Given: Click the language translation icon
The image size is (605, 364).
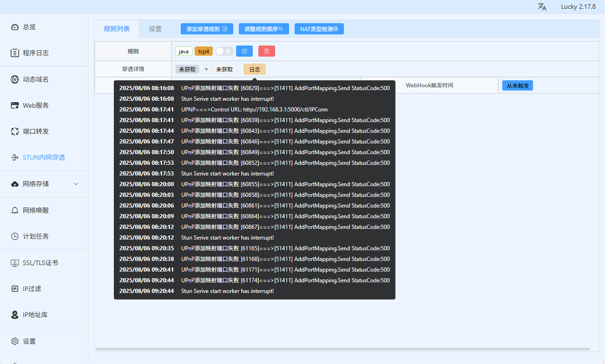Looking at the screenshot, I should 542,6.
